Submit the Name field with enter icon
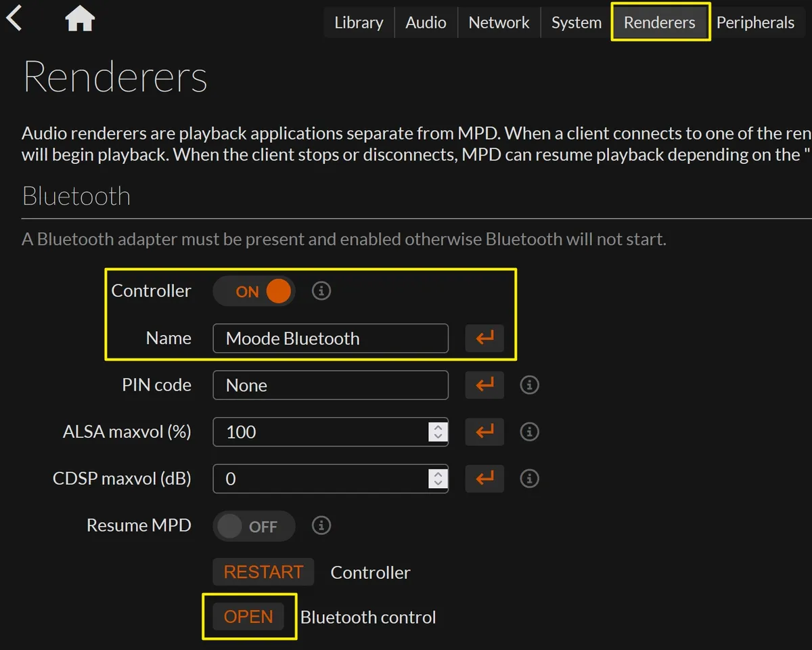The image size is (812, 650). click(x=484, y=338)
